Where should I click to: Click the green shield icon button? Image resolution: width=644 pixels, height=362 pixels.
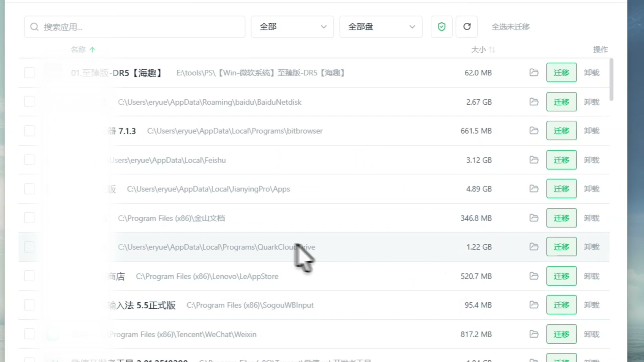(441, 27)
